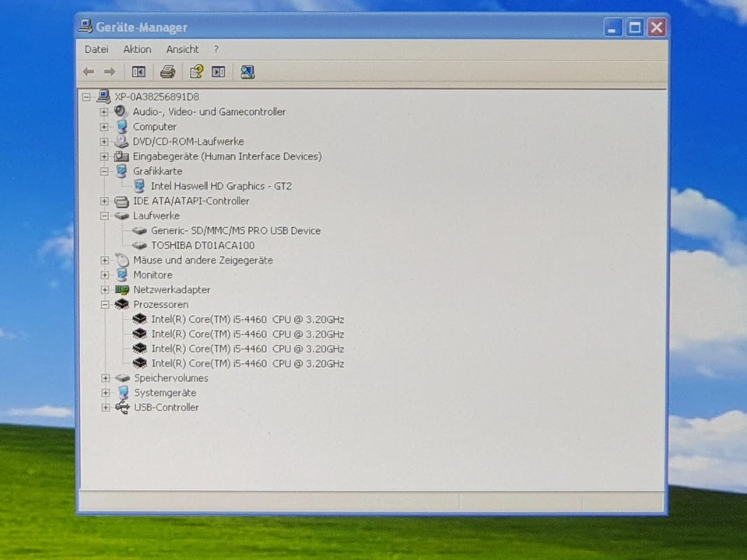
Task: Collapse the Prozessoren node
Action: (105, 304)
